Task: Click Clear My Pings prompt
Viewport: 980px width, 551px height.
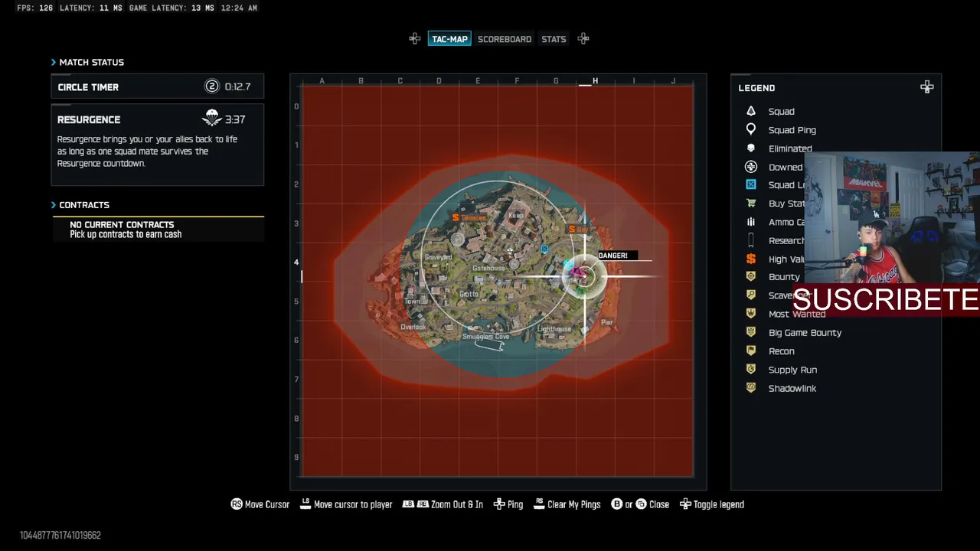Action: click(567, 504)
